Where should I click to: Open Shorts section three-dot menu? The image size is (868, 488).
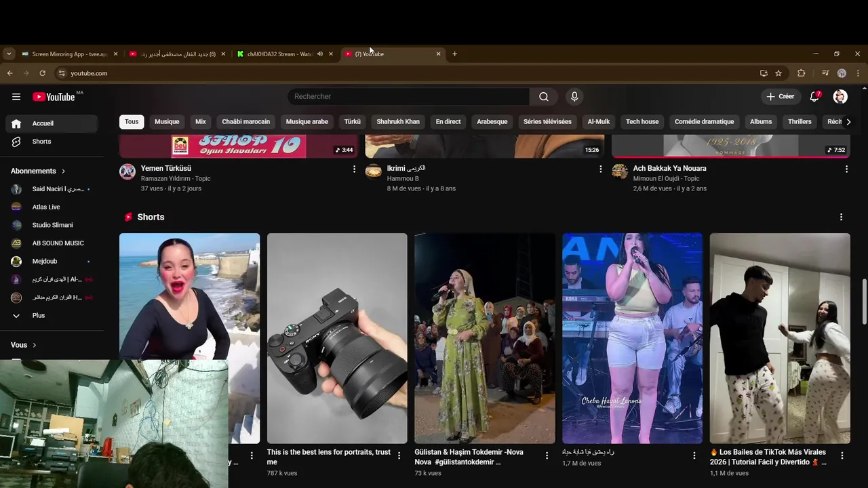click(x=841, y=217)
